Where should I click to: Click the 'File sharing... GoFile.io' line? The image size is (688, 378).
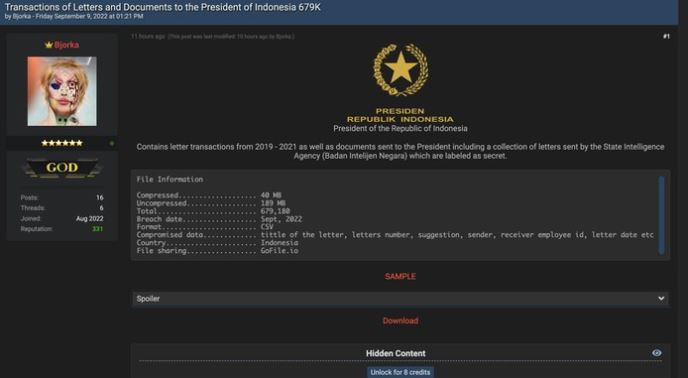(217, 251)
